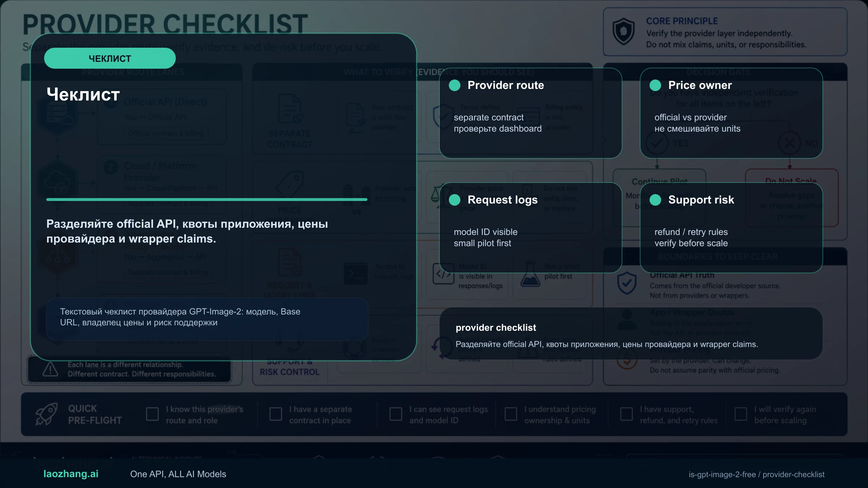Click the document icon above Separate Contract
Image resolution: width=868 pixels, height=488 pixels.
[290, 109]
